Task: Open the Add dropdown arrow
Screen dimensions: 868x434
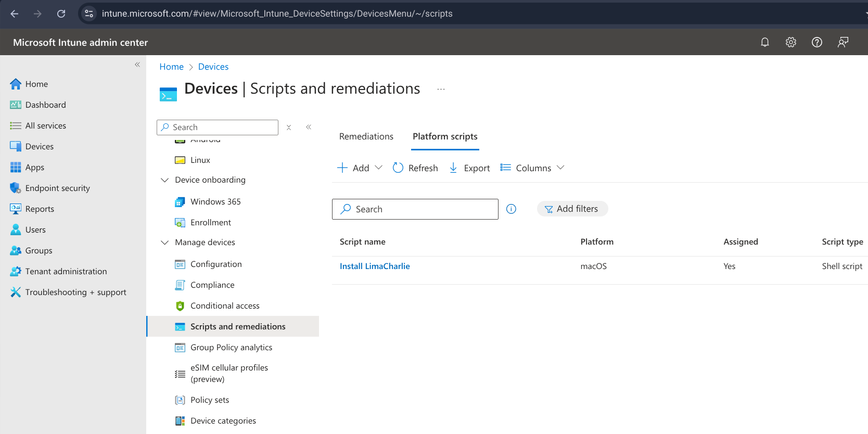Action: pyautogui.click(x=379, y=168)
